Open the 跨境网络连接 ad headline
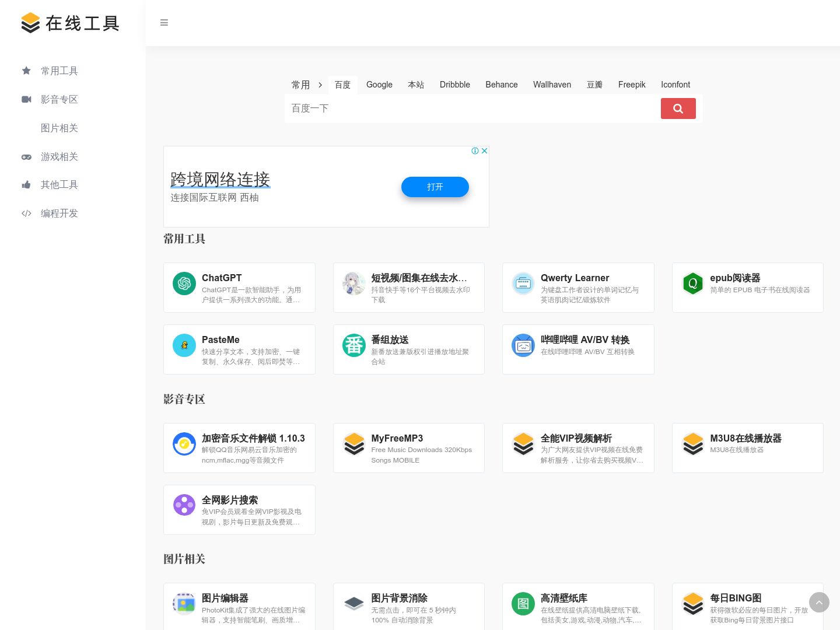 point(220,179)
